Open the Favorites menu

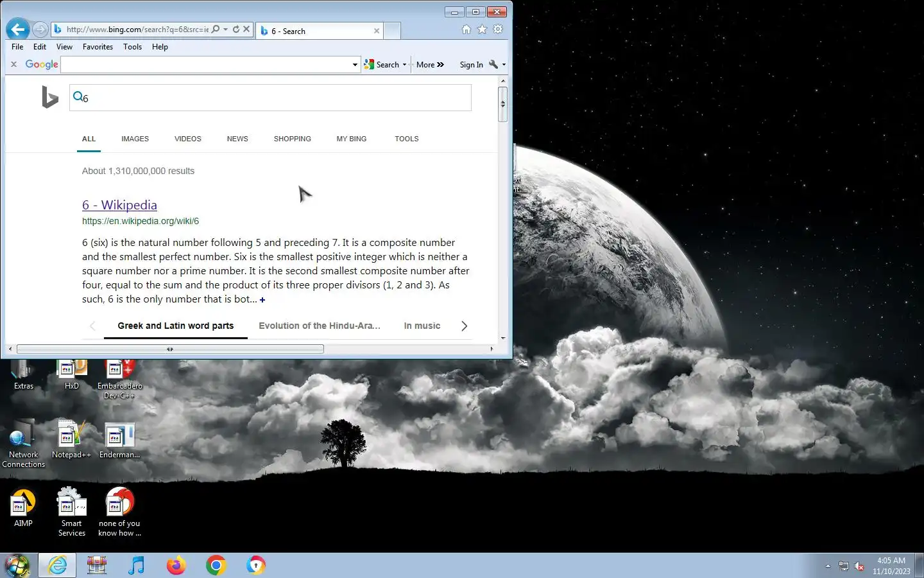coord(98,47)
